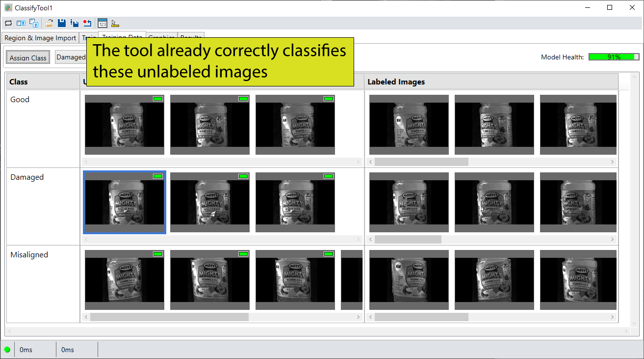
Task: Open a job file using the folder icon
Action: click(48, 23)
